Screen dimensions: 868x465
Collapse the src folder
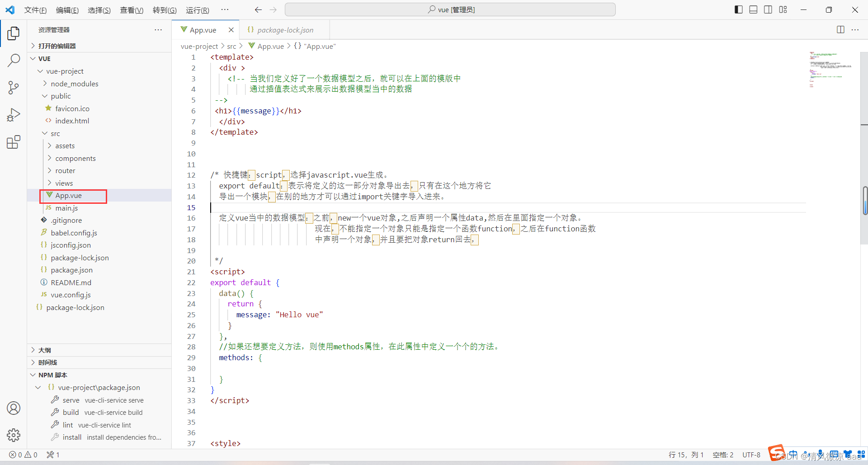coord(99,134)
